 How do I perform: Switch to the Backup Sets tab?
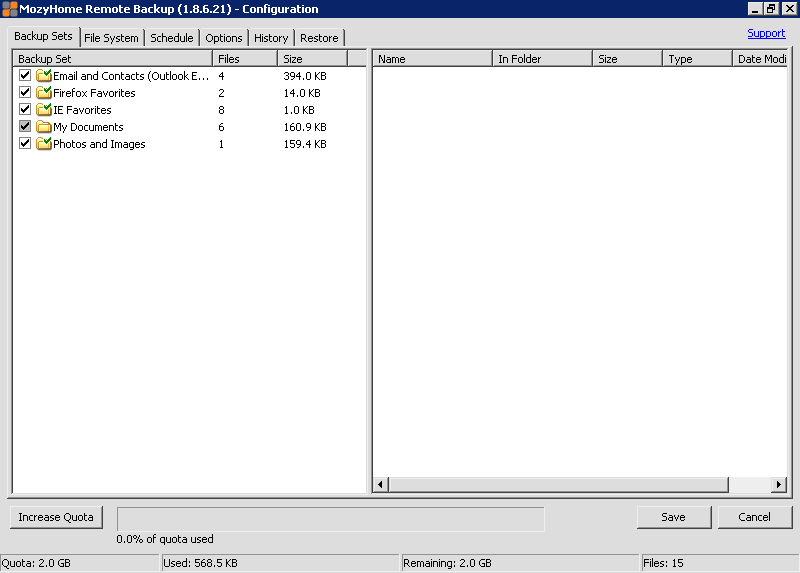coord(43,36)
